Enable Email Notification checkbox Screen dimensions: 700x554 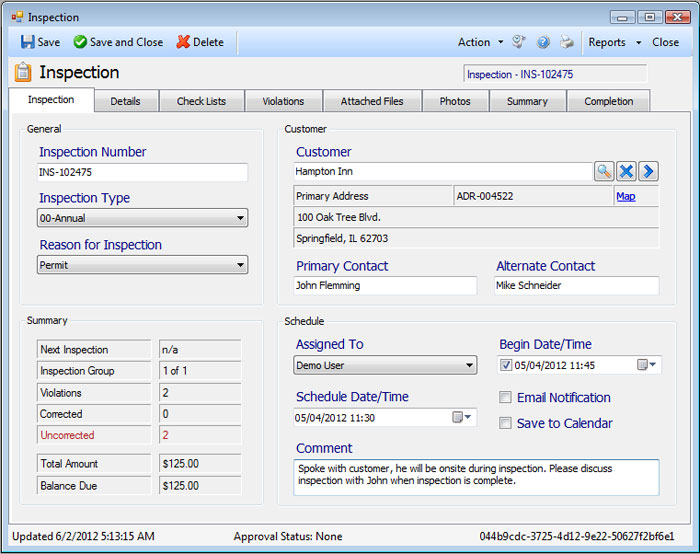click(x=505, y=397)
